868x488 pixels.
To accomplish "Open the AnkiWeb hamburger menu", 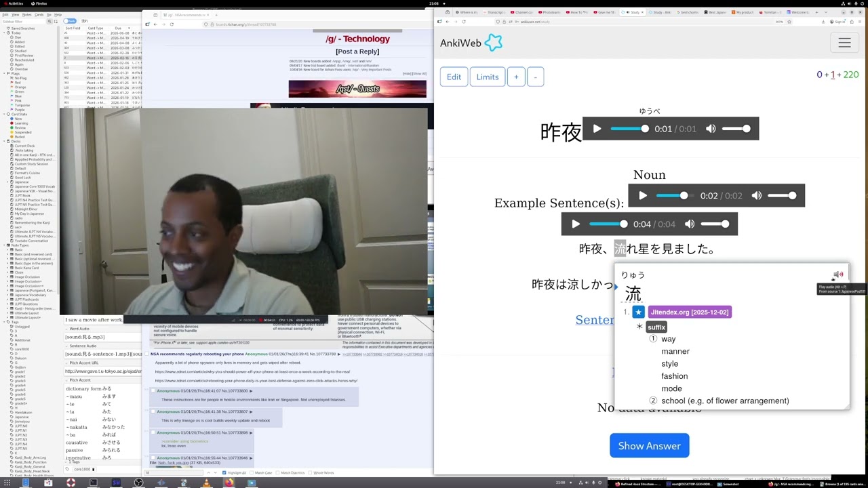I will point(844,43).
